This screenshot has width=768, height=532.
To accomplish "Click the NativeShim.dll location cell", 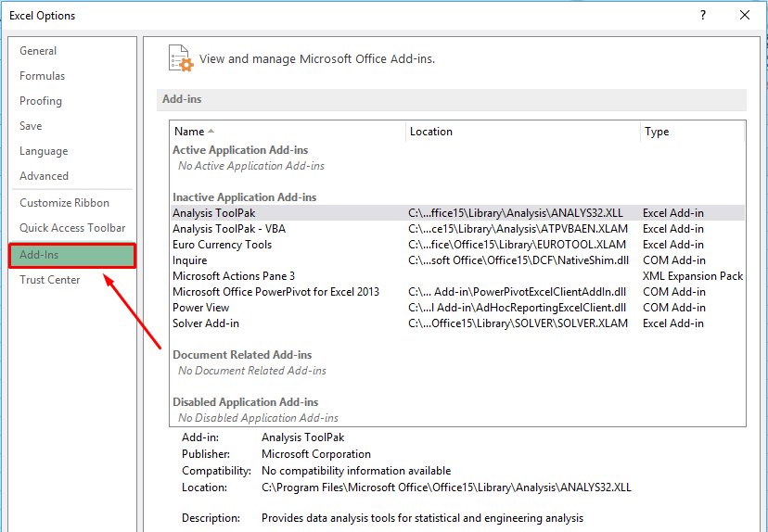I will tap(518, 260).
